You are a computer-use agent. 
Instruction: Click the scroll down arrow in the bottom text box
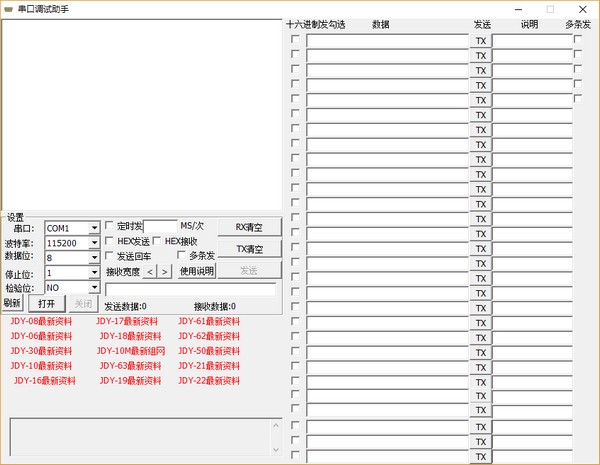click(x=276, y=450)
